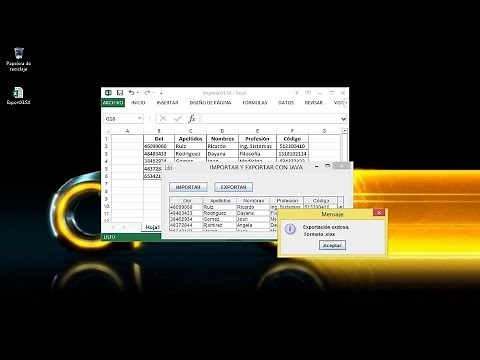Click the Undo arrow in Excel toolbar
This screenshot has height=360, width=480.
131,93
